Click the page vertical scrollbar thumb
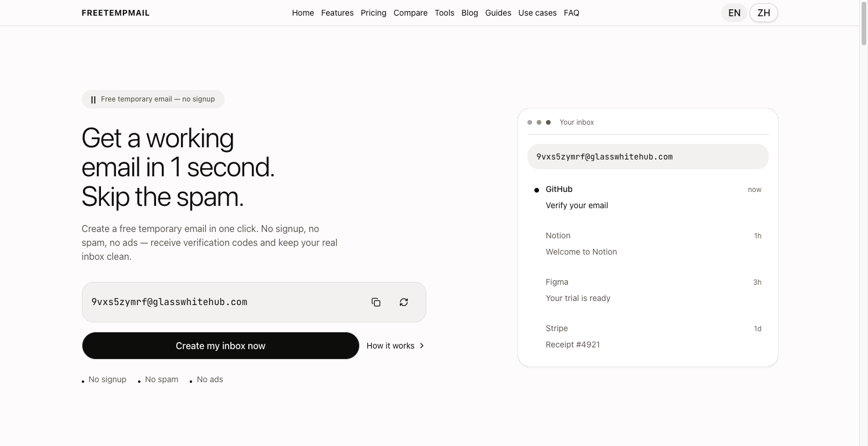868x446 pixels. (863, 23)
